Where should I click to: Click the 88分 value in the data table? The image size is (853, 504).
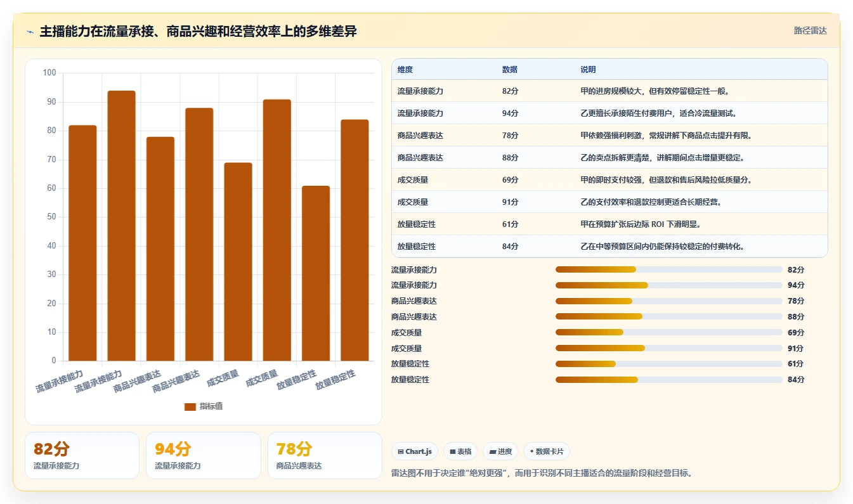[x=510, y=158]
